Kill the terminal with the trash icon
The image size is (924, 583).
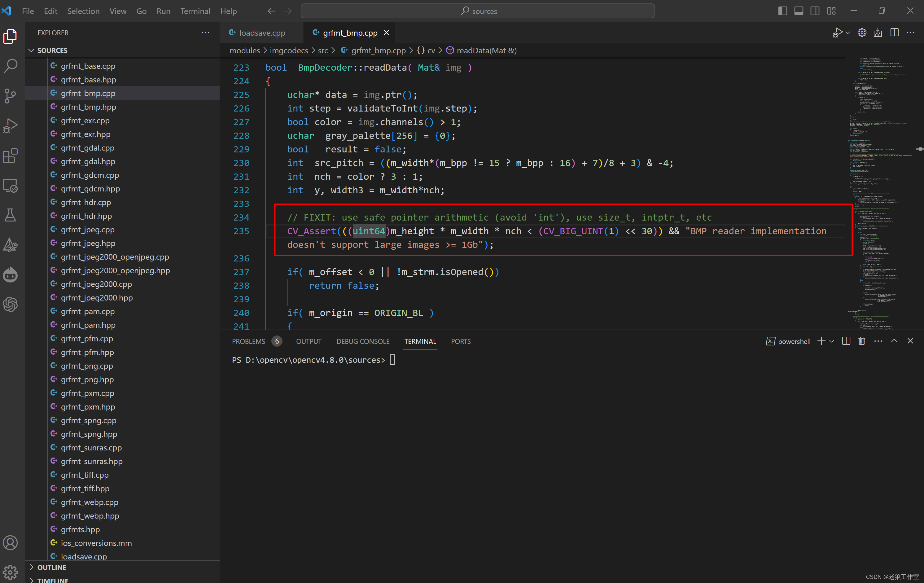click(862, 341)
